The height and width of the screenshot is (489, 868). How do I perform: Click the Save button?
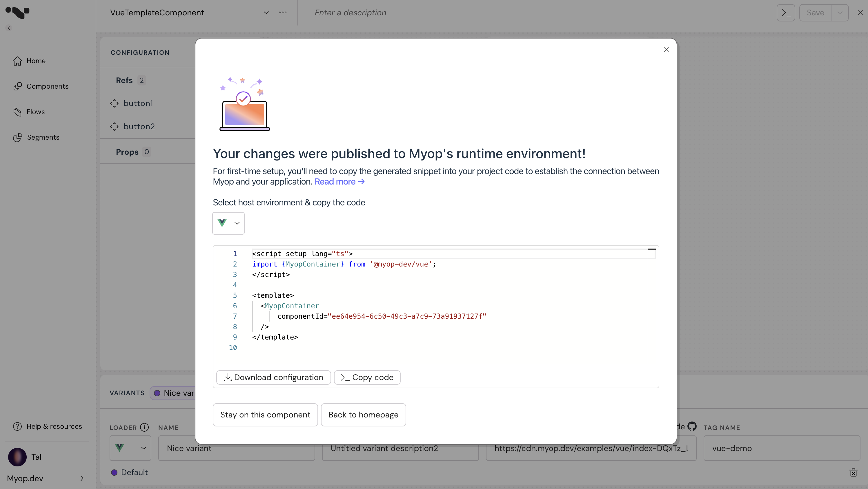816,13
